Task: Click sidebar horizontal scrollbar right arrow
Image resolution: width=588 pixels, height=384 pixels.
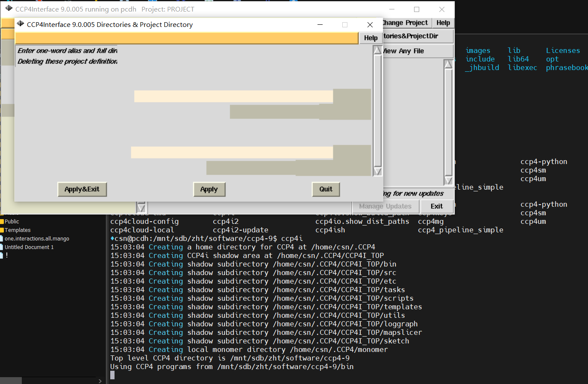Action: pos(100,381)
